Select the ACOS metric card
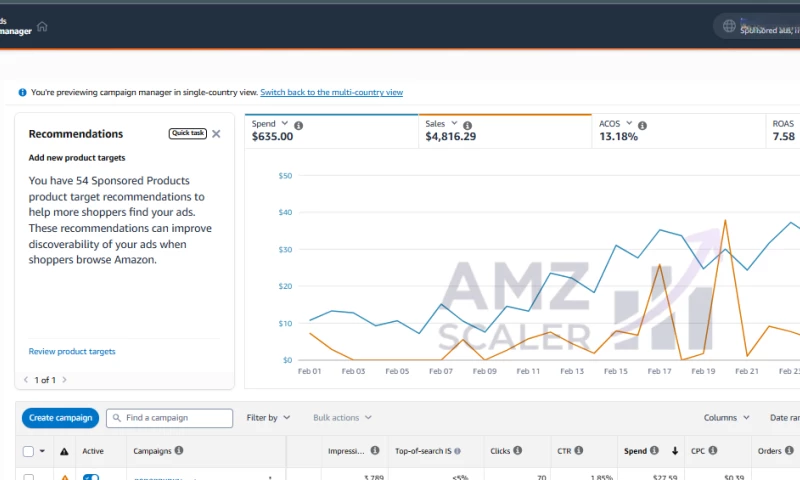 [x=679, y=131]
